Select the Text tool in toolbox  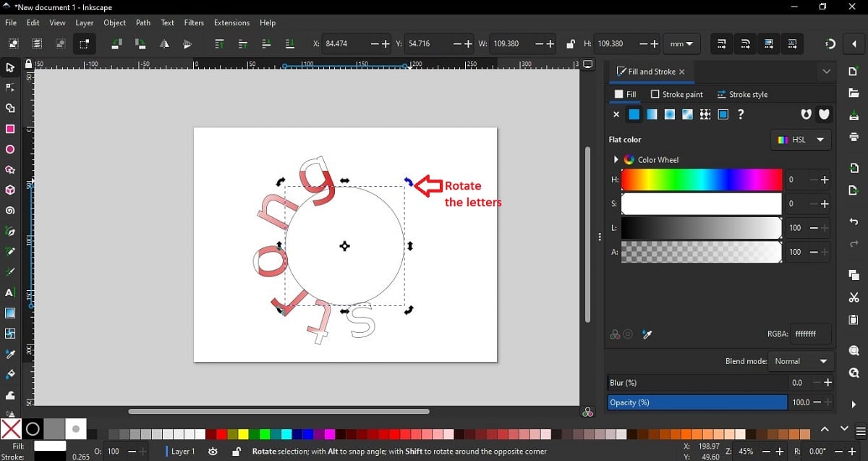click(10, 293)
